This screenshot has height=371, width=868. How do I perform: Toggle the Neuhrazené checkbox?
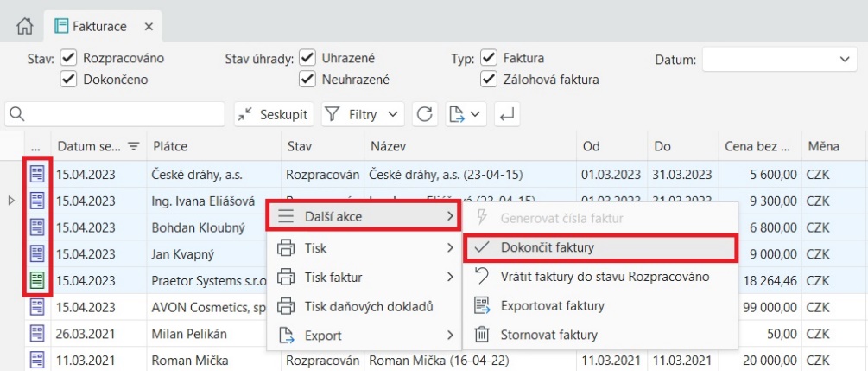(x=307, y=80)
